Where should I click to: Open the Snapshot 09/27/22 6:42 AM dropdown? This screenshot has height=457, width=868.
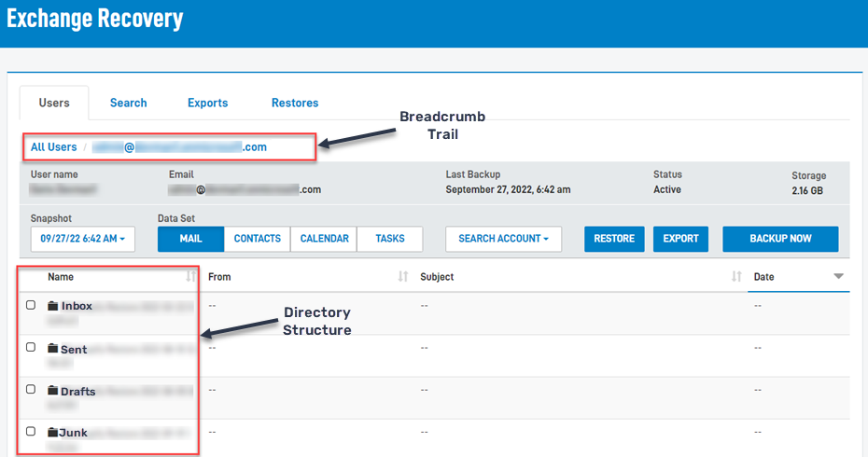[x=82, y=239]
